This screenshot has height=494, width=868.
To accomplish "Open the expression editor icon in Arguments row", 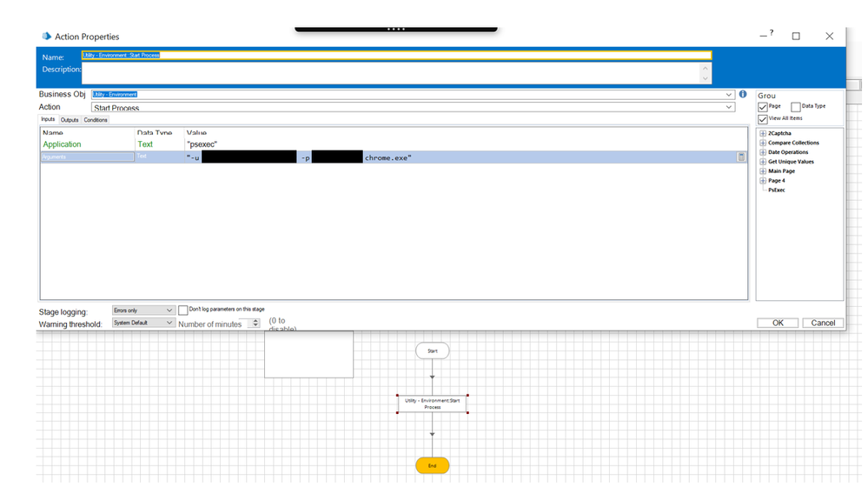I will pos(741,157).
